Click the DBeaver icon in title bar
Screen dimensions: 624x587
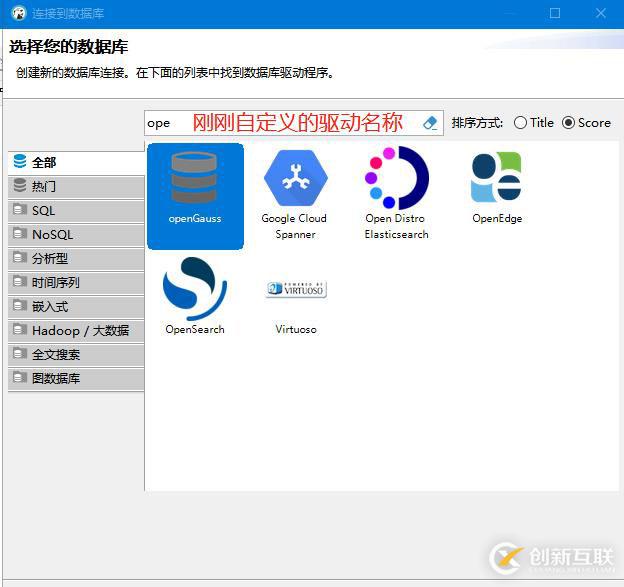(18, 14)
